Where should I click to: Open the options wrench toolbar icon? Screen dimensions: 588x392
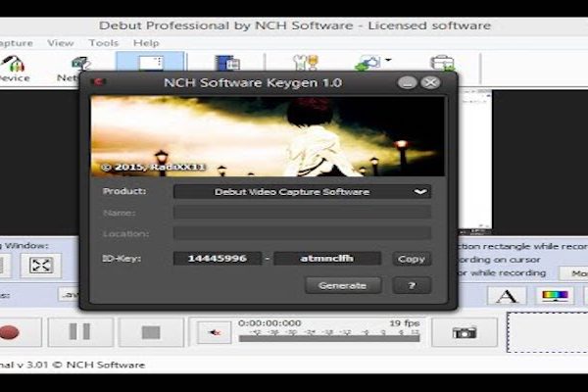pos(306,63)
